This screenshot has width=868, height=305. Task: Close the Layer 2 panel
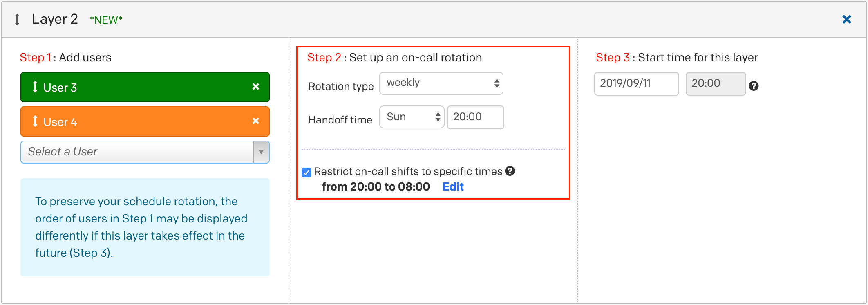[847, 19]
